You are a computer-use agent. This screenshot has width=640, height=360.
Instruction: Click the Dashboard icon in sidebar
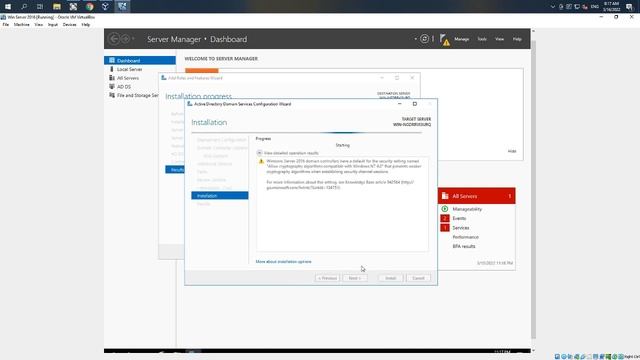(x=111, y=60)
